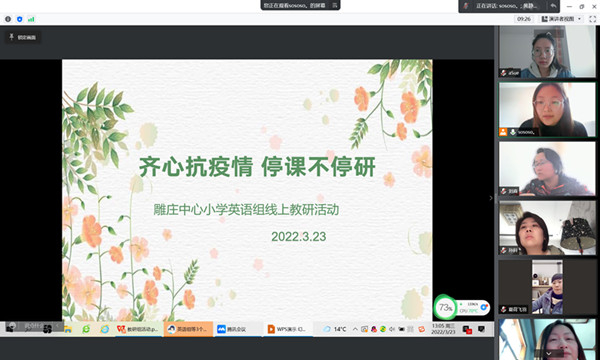Open the meeting info icon
This screenshot has width=600, height=360.
coord(8,19)
